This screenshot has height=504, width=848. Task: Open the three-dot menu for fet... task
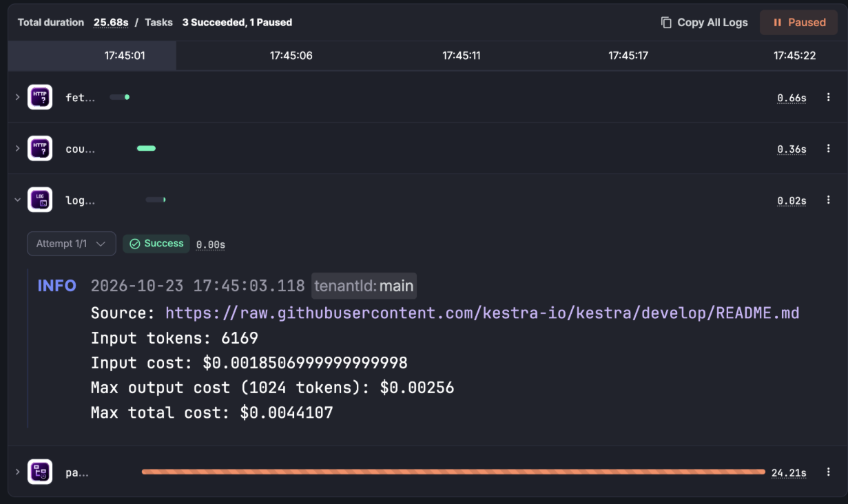pos(829,98)
